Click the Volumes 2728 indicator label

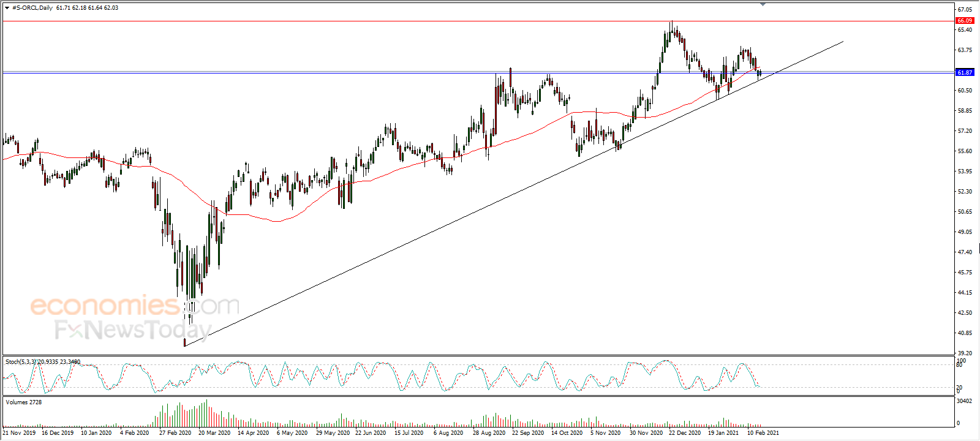tap(24, 402)
